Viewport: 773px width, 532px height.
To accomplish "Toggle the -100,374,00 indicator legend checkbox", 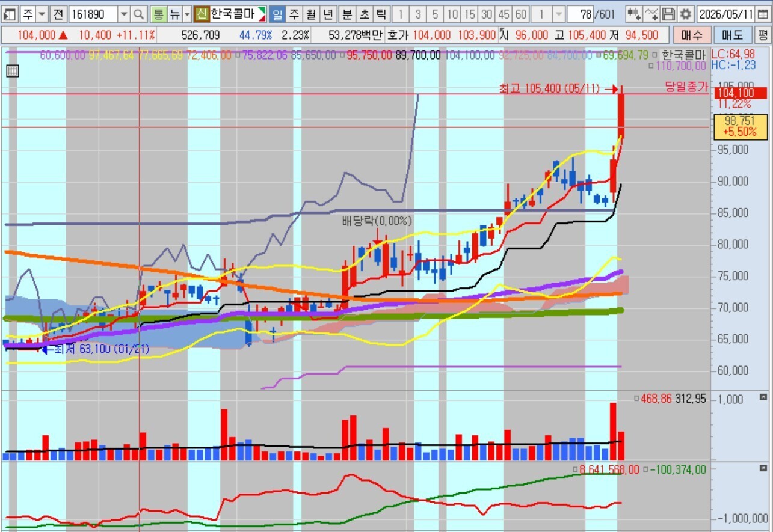I will point(645,470).
